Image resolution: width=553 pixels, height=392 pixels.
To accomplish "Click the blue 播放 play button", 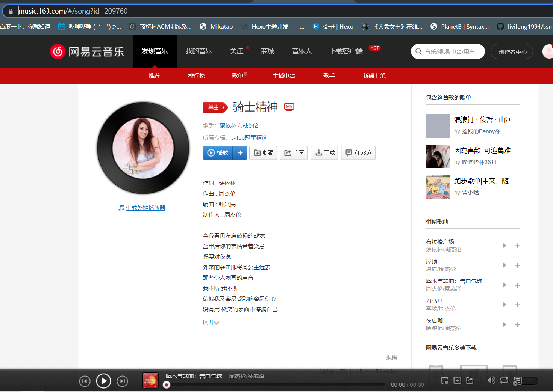I will (218, 153).
